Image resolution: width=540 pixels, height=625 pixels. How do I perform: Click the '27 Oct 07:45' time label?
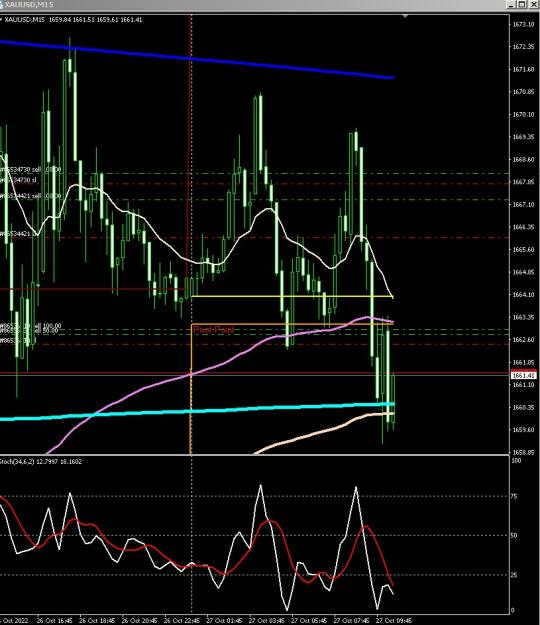pyautogui.click(x=351, y=621)
